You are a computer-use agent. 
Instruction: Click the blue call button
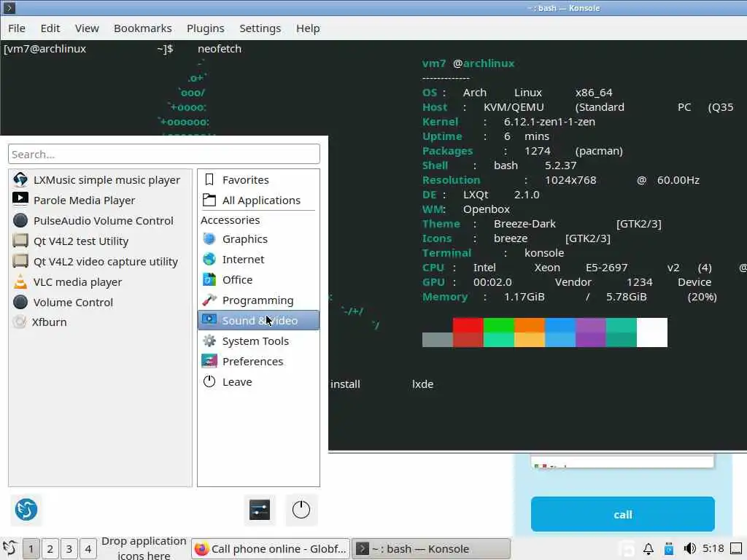tap(623, 514)
